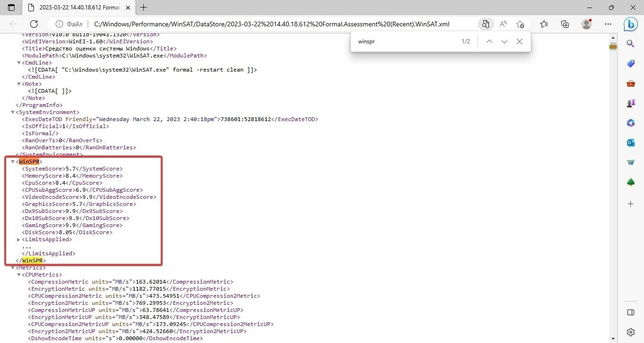Open Bing Copilot sidebar icon
Viewport: 644px width, 343px height.
tap(631, 24)
